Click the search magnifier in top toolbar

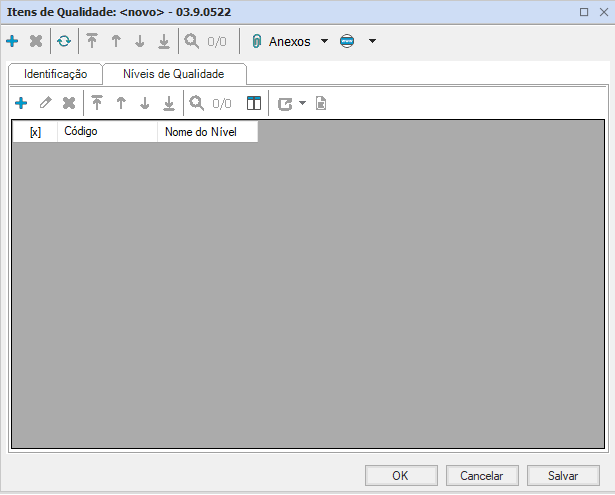[190, 42]
